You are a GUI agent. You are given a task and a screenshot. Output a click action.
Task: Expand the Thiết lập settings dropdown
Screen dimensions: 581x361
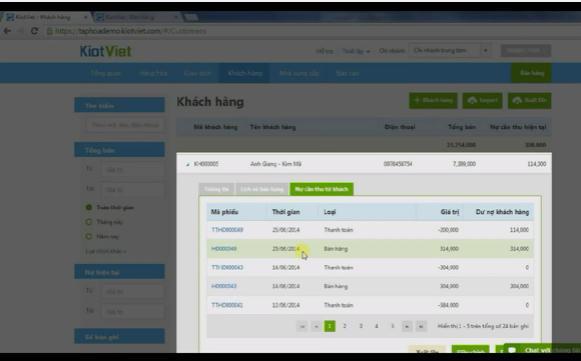[x=356, y=51]
